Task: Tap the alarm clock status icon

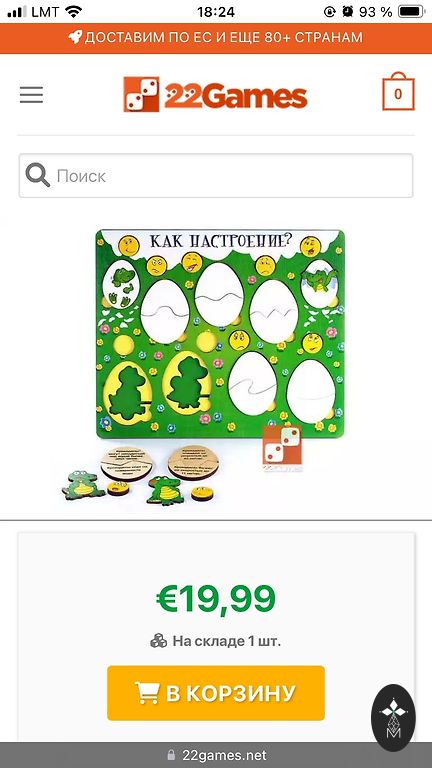Action: [348, 12]
